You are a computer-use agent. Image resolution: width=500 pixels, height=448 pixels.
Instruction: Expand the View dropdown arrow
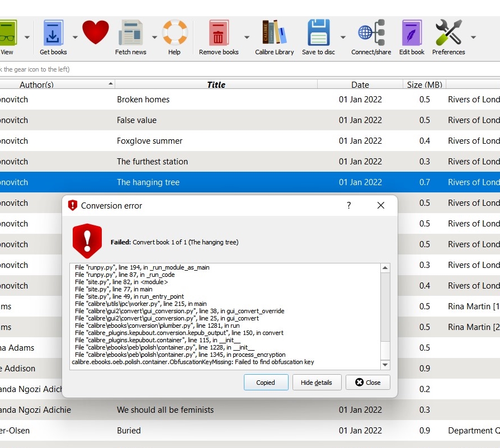pyautogui.click(x=27, y=37)
